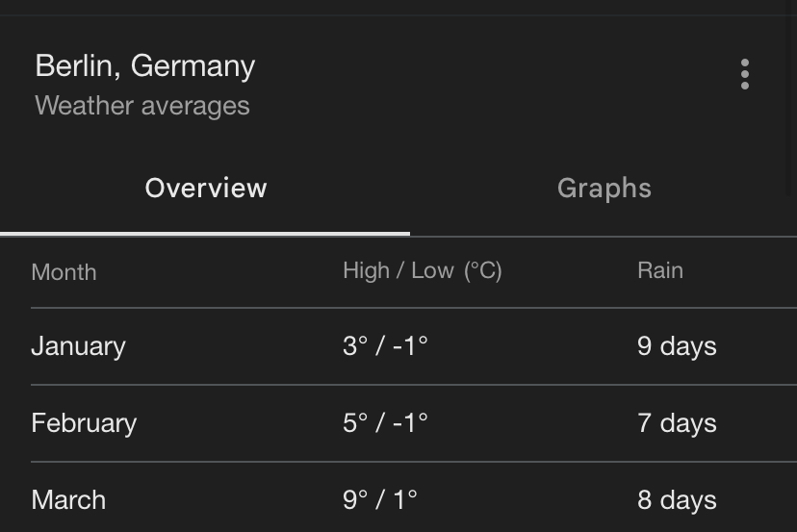Select the January row label
This screenshot has width=797, height=532.
click(78, 346)
